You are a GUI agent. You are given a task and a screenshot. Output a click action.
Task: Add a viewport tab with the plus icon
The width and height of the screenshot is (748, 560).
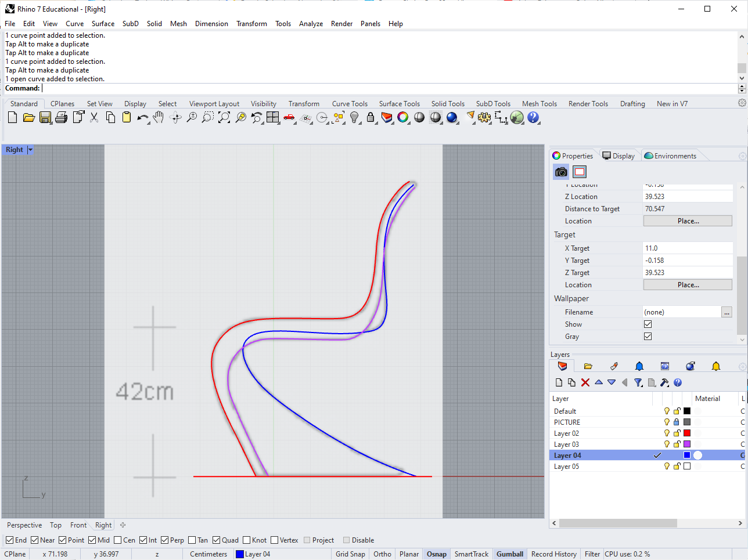pyautogui.click(x=123, y=525)
